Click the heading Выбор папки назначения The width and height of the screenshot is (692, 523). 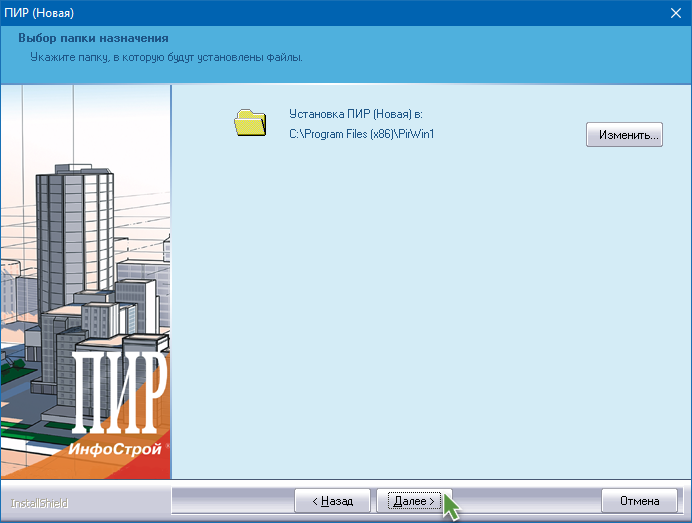coord(93,38)
